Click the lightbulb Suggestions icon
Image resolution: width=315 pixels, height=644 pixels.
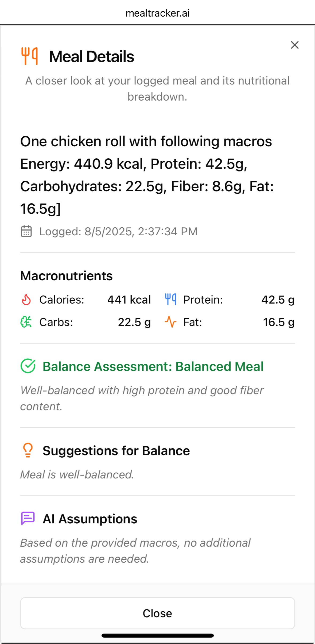point(28,450)
